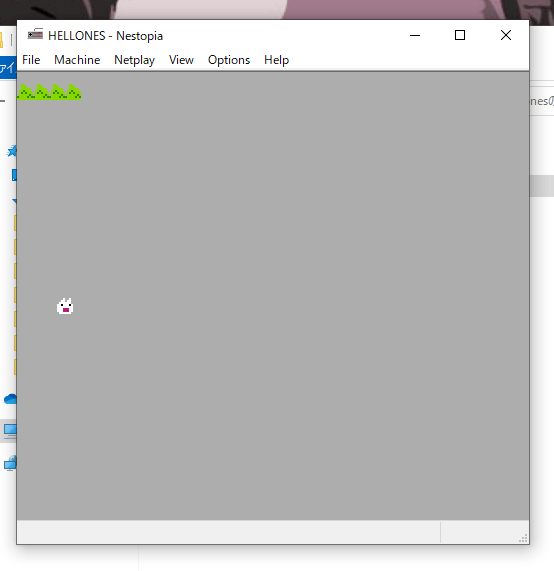Click the OneDrive cloud icon behind Nestopia
Image resolution: width=554 pixels, height=571 pixels.
tap(10, 399)
